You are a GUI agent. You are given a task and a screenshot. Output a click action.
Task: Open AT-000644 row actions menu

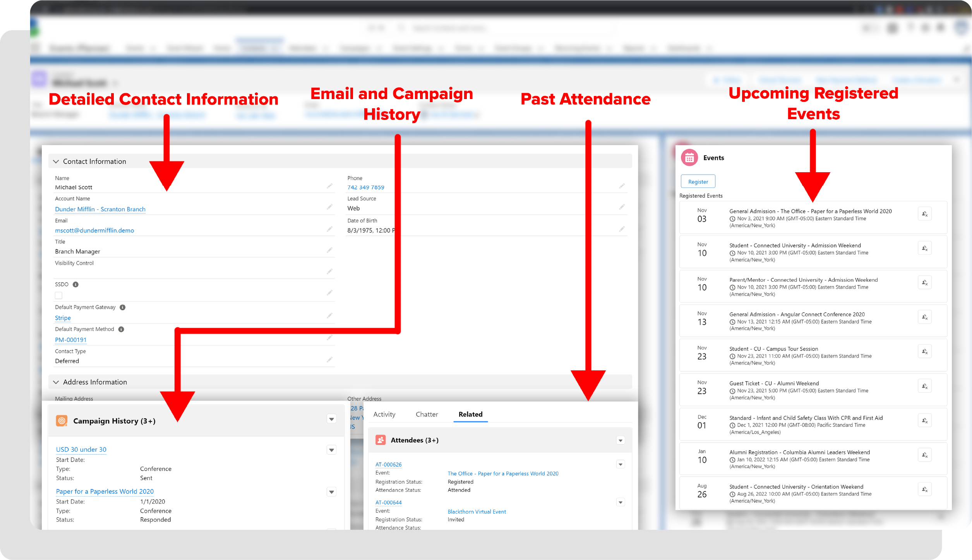[x=621, y=503]
